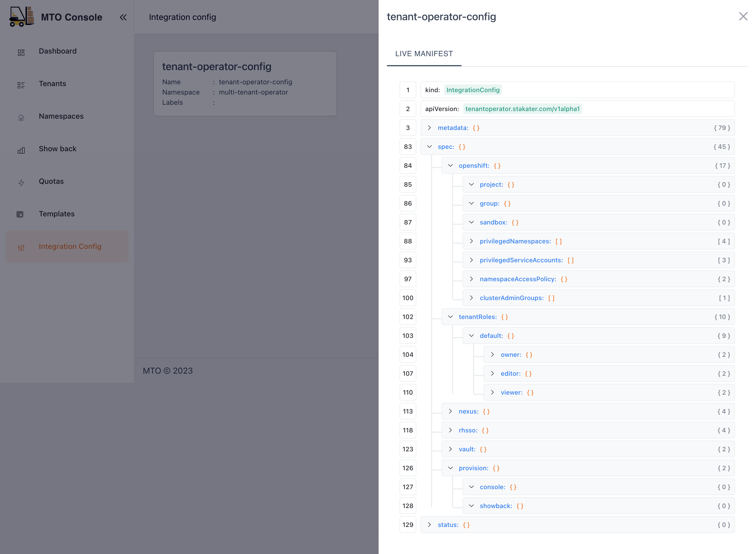Click the Tenants list icon
The height and width of the screenshot is (554, 756).
pos(21,85)
